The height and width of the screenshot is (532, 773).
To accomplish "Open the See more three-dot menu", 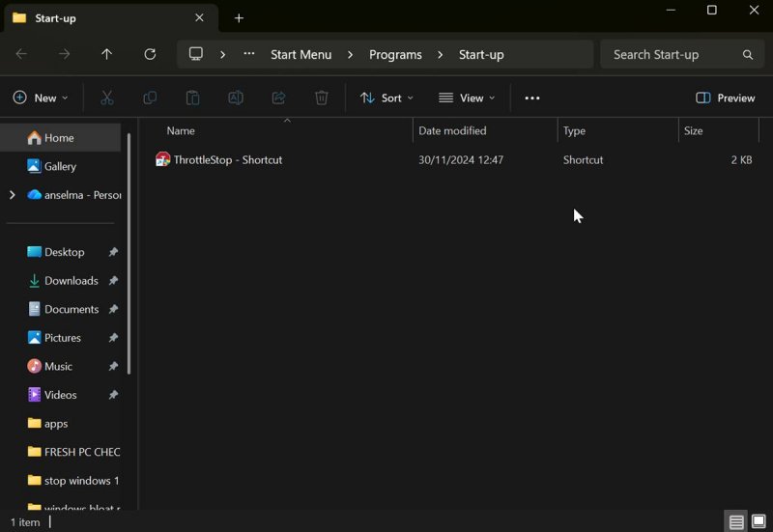I will point(532,98).
